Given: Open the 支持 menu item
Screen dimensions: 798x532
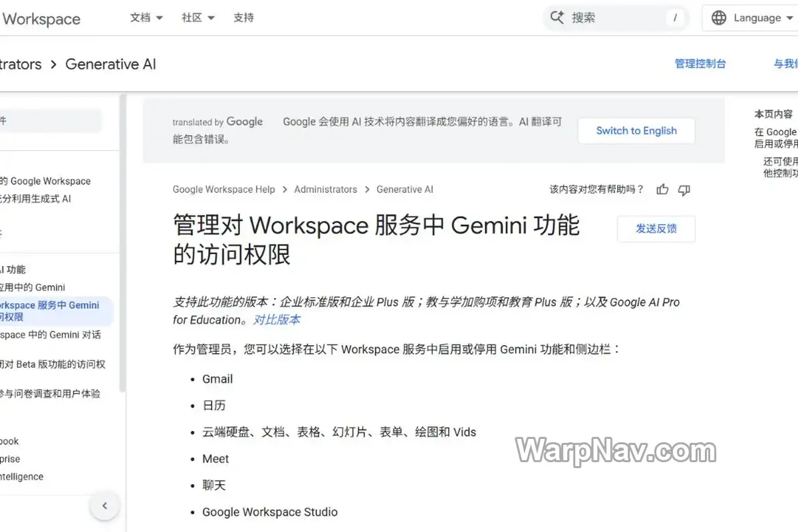Looking at the screenshot, I should [x=243, y=18].
